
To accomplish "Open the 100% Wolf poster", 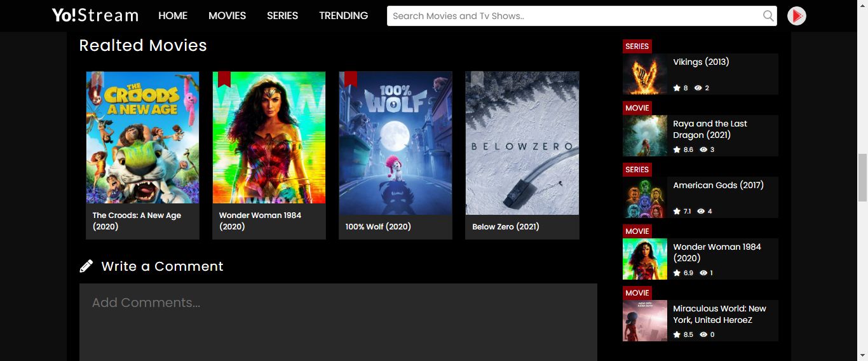I will 395,143.
